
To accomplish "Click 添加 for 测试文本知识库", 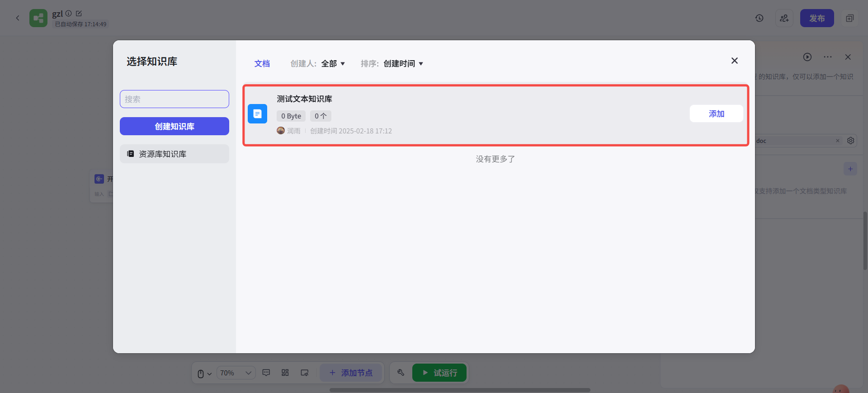I will click(717, 114).
